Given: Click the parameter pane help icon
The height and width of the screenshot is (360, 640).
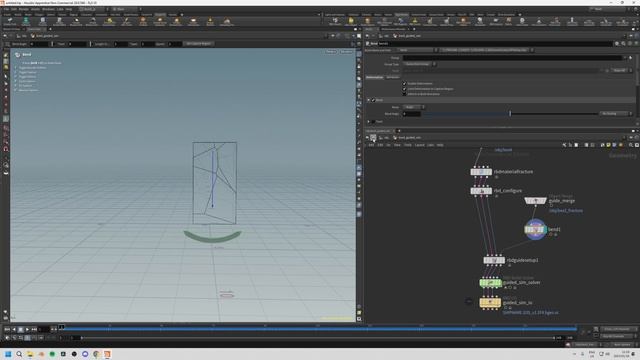Looking at the screenshot, I should (636, 43).
